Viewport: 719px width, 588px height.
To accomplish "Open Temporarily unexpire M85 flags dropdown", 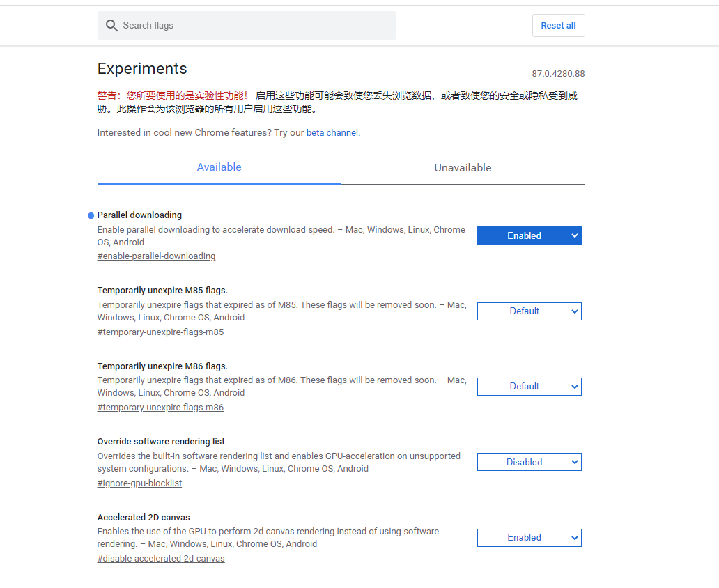I will click(x=529, y=311).
